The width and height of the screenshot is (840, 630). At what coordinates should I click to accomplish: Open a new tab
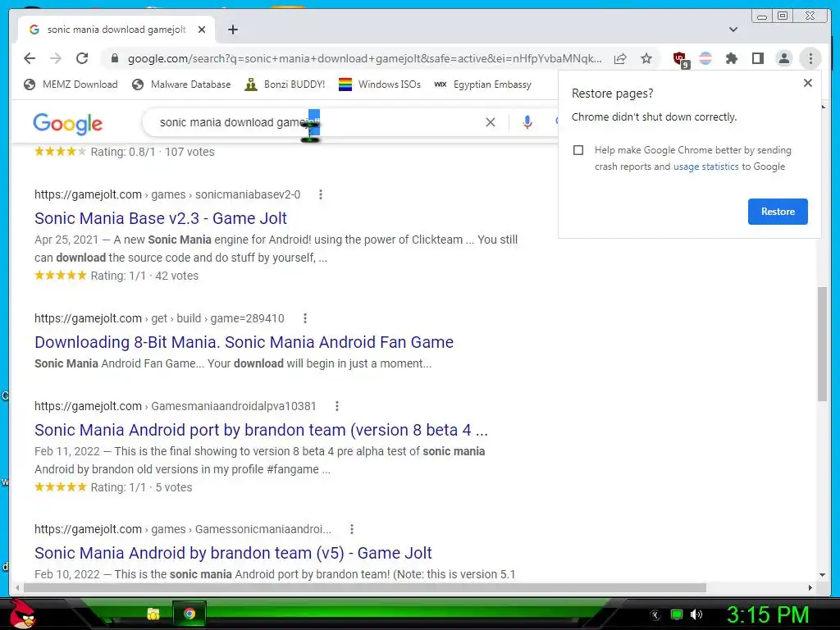pyautogui.click(x=232, y=30)
